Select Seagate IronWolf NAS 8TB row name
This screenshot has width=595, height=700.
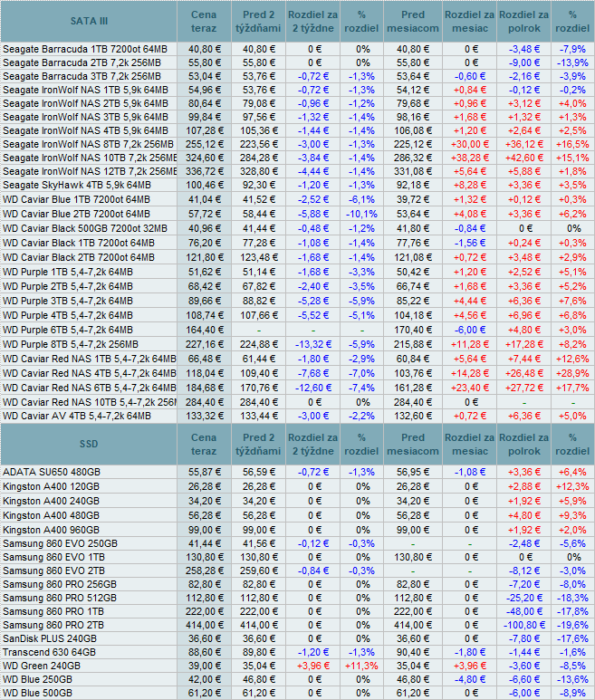tap(88, 144)
